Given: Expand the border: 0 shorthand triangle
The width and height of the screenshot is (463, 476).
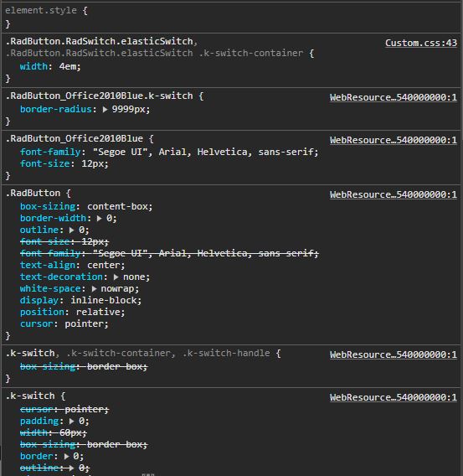Looking at the screenshot, I should coord(66,456).
